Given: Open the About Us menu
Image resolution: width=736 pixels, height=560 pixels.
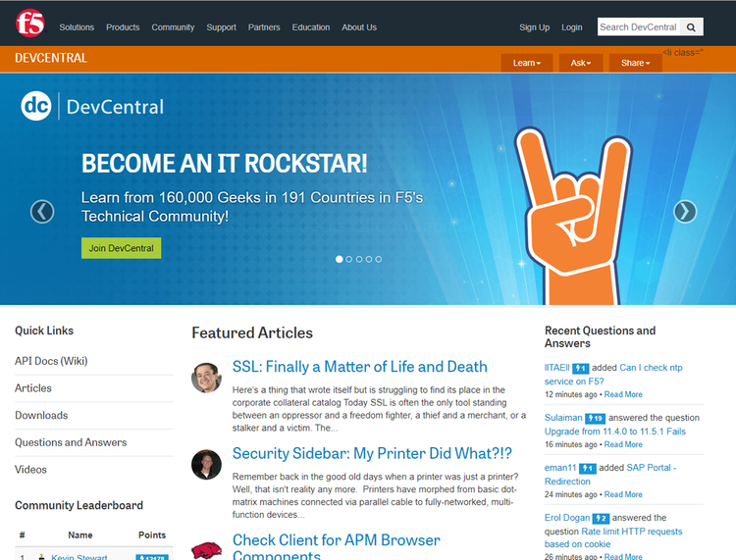Looking at the screenshot, I should point(359,27).
